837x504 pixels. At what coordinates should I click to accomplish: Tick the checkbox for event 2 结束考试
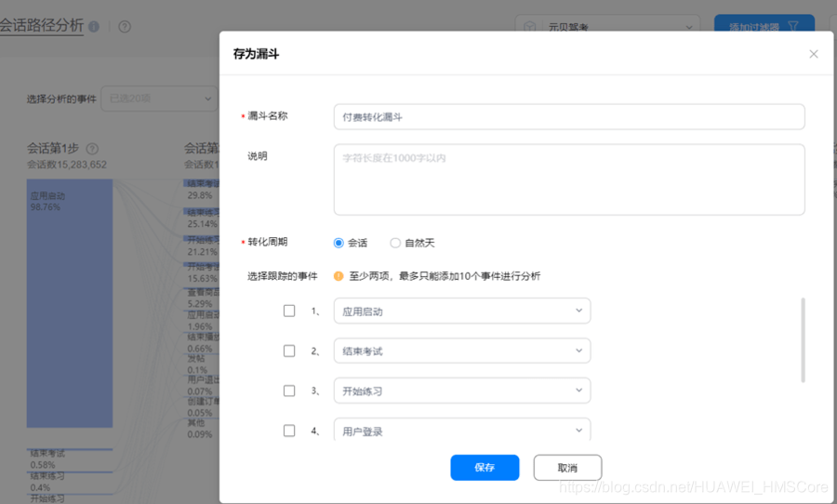point(289,351)
